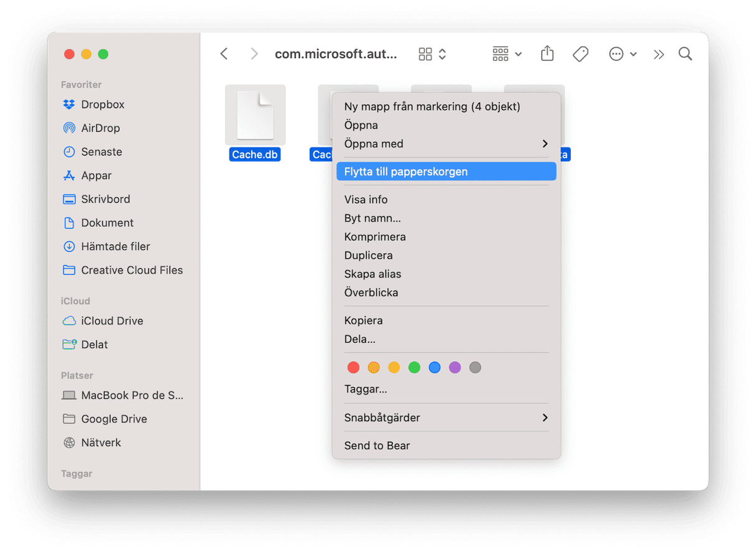Select the Cache.db file thumbnail
The height and width of the screenshot is (553, 756).
pyautogui.click(x=255, y=116)
